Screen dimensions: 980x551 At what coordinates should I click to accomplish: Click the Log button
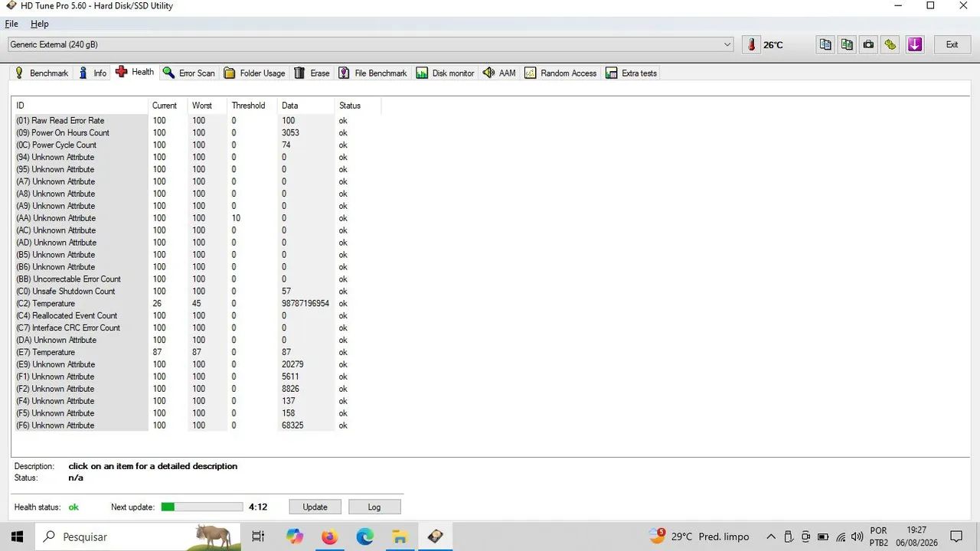coord(374,507)
